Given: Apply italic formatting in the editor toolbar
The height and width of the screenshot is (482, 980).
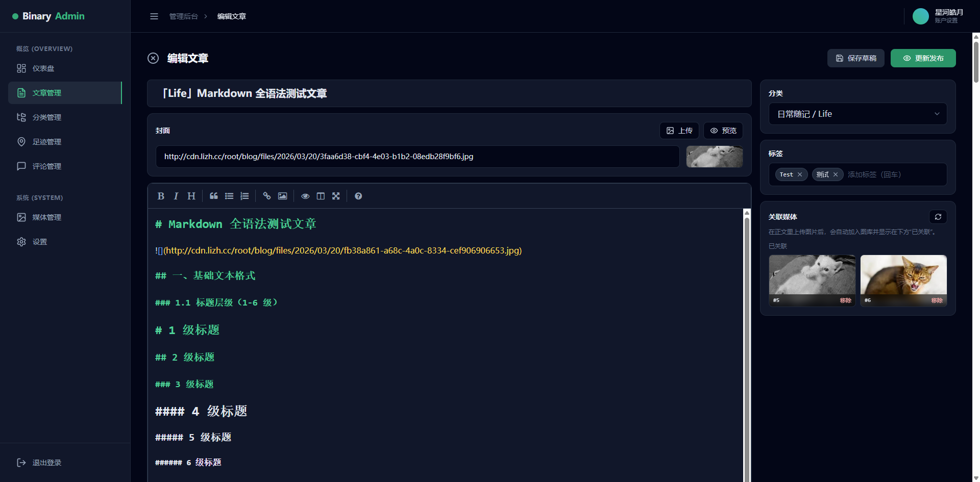Looking at the screenshot, I should tap(176, 196).
